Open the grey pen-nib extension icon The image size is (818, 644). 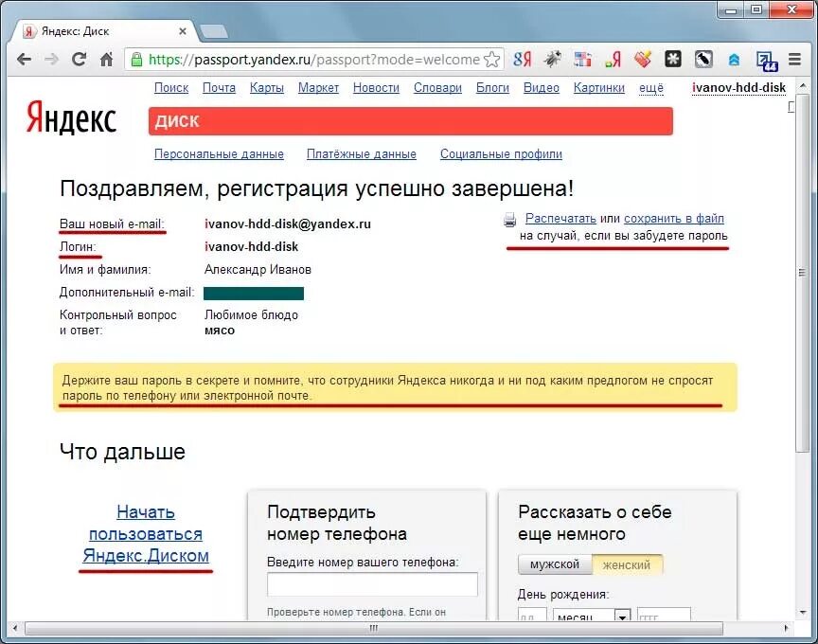[x=703, y=60]
